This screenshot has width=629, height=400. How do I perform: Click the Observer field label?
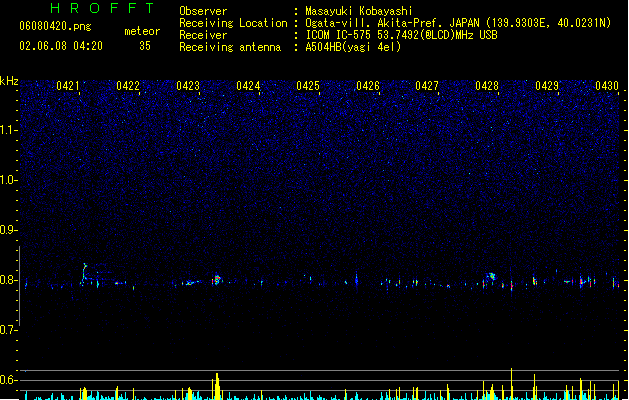coord(203,11)
